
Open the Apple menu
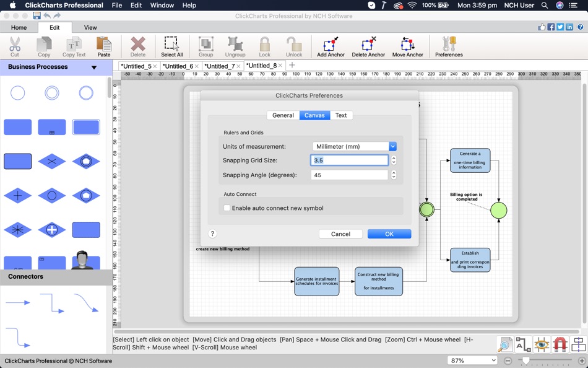[13, 5]
